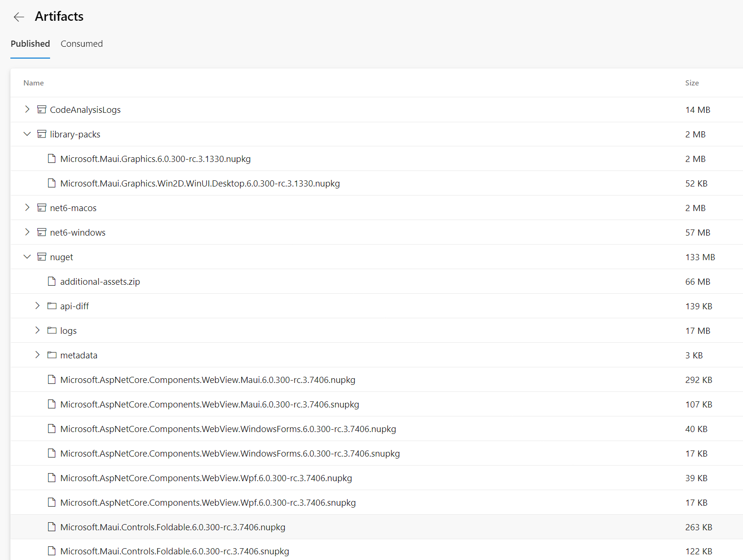Click the 57 MB size of net6-windows

click(698, 232)
